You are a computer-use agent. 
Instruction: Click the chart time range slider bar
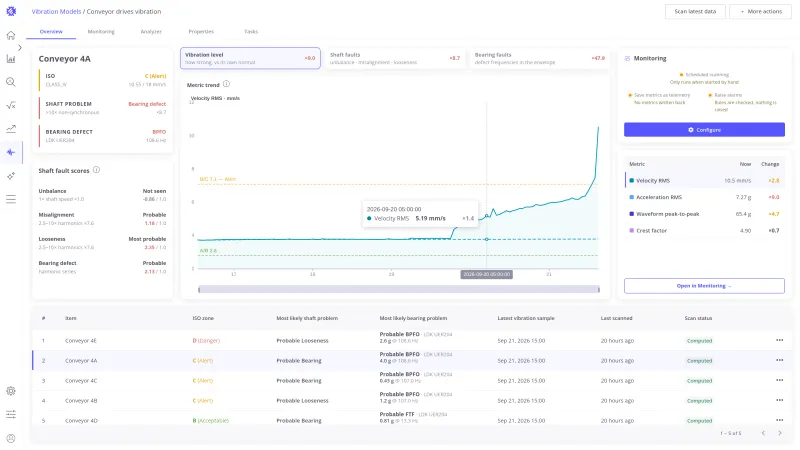point(398,289)
